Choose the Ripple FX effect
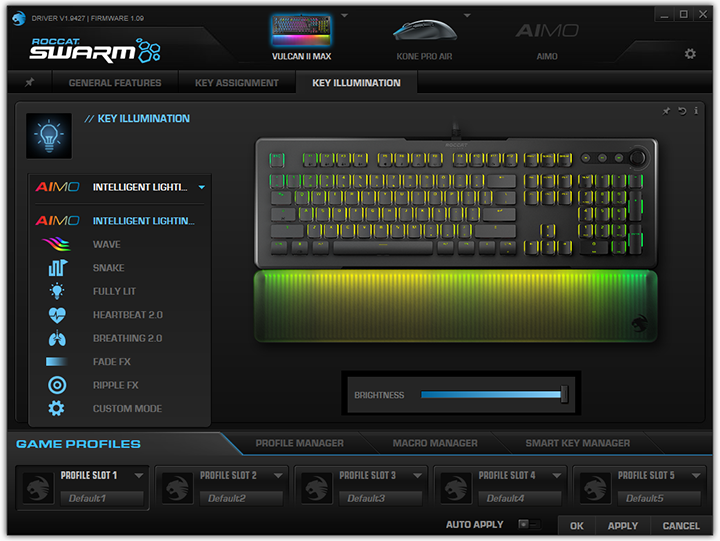 pyautogui.click(x=115, y=385)
